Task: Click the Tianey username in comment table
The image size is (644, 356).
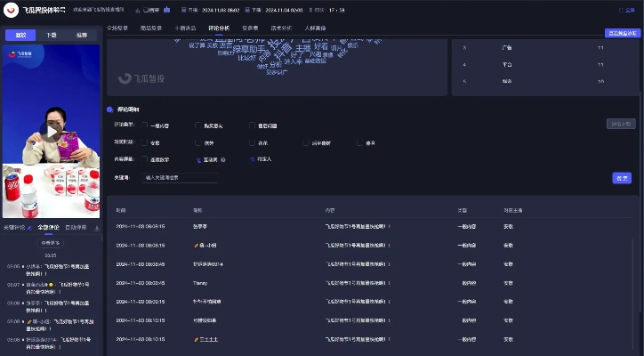Action: coord(201,282)
